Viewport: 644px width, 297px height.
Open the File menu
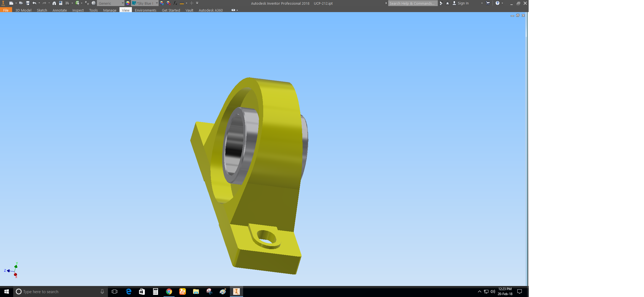[x=6, y=10]
